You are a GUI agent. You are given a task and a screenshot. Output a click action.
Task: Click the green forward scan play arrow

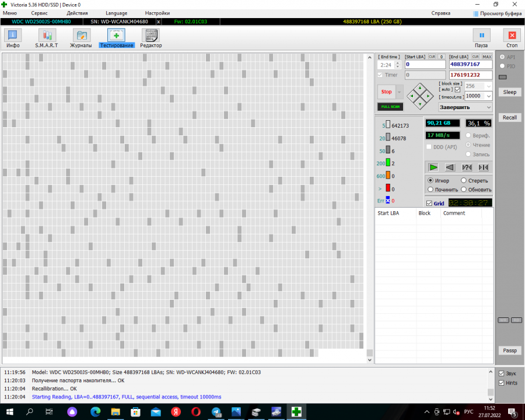point(433,167)
